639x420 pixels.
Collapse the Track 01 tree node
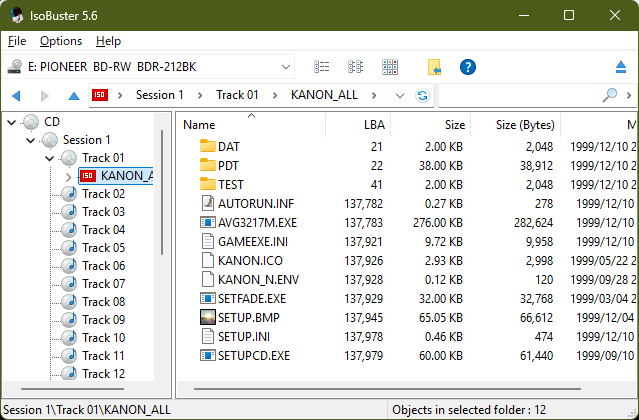tap(49, 158)
